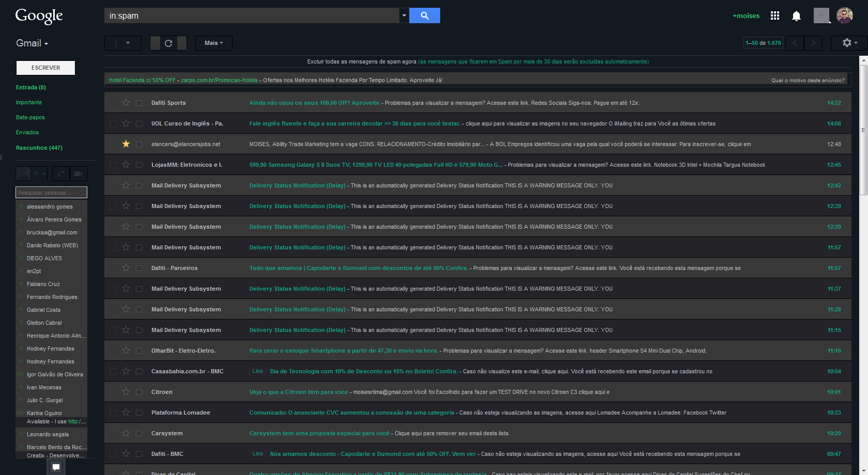868x475 pixels.
Task: Open the chat bubble at the bottom left
Action: pyautogui.click(x=56, y=466)
